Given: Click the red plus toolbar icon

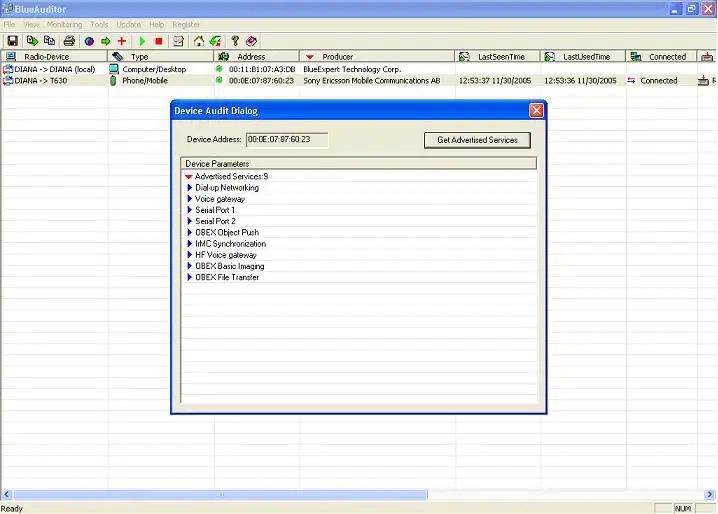Looking at the screenshot, I should (122, 41).
